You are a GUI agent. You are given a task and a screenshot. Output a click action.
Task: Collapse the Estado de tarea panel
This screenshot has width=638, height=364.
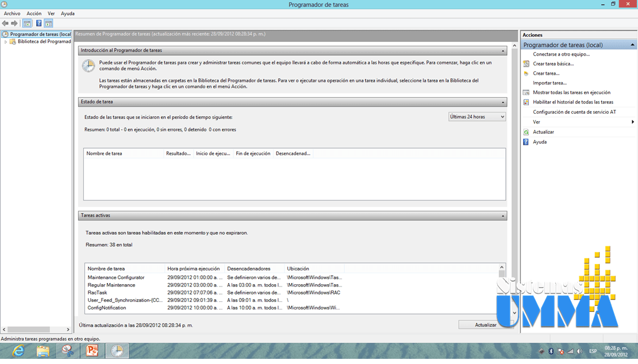point(502,102)
